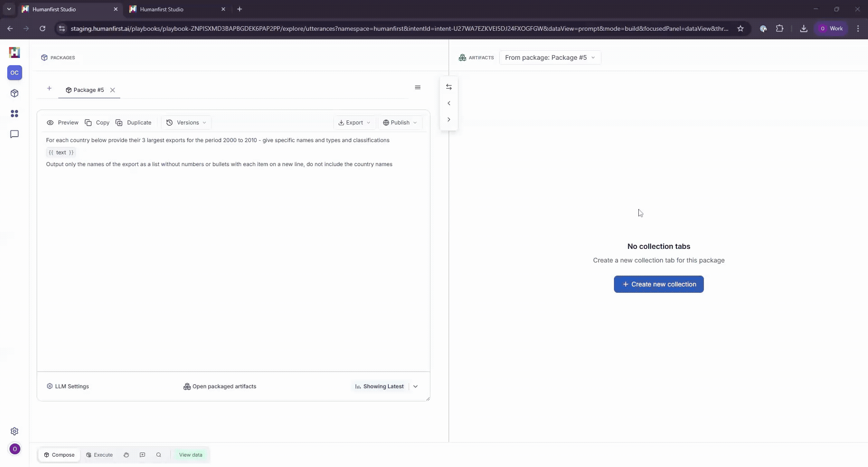
Task: Toggle Preview with the eye icon
Action: [63, 123]
